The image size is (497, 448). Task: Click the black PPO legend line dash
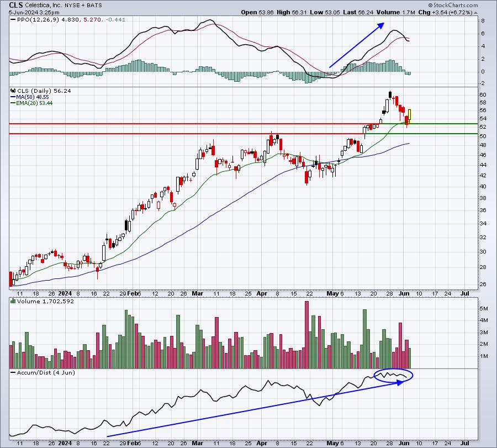click(x=13, y=20)
